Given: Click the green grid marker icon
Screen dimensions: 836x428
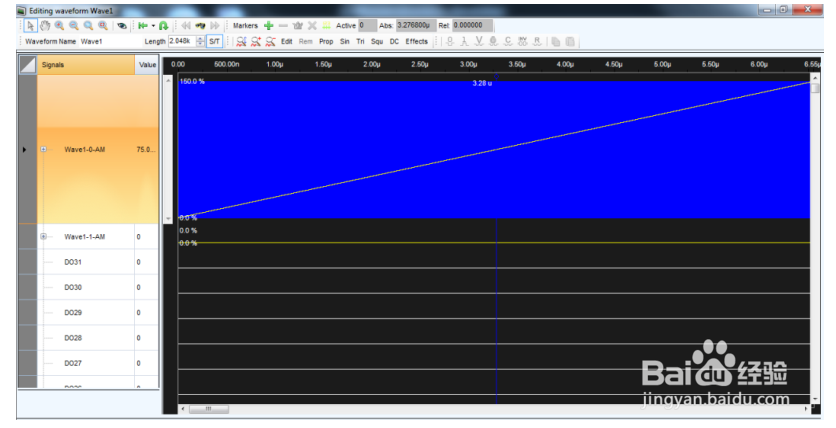Looking at the screenshot, I should point(326,26).
